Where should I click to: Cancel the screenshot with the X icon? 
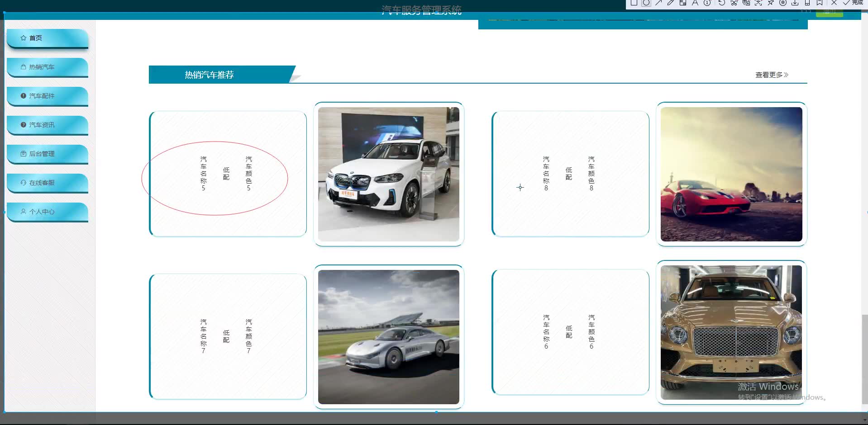coord(834,3)
